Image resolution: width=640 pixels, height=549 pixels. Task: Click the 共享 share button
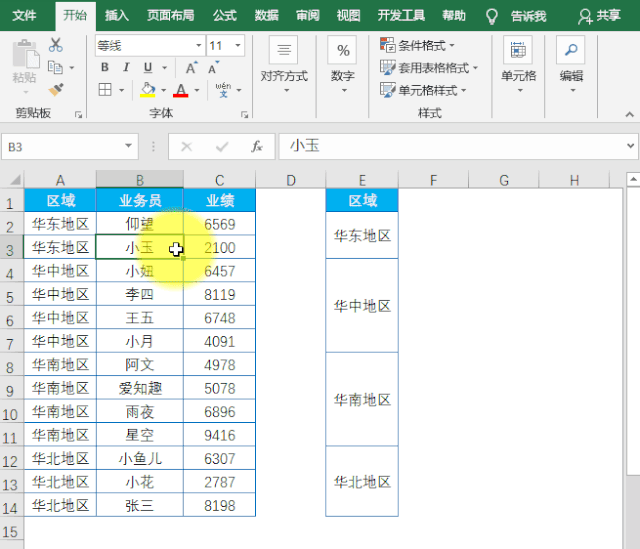pos(600,16)
